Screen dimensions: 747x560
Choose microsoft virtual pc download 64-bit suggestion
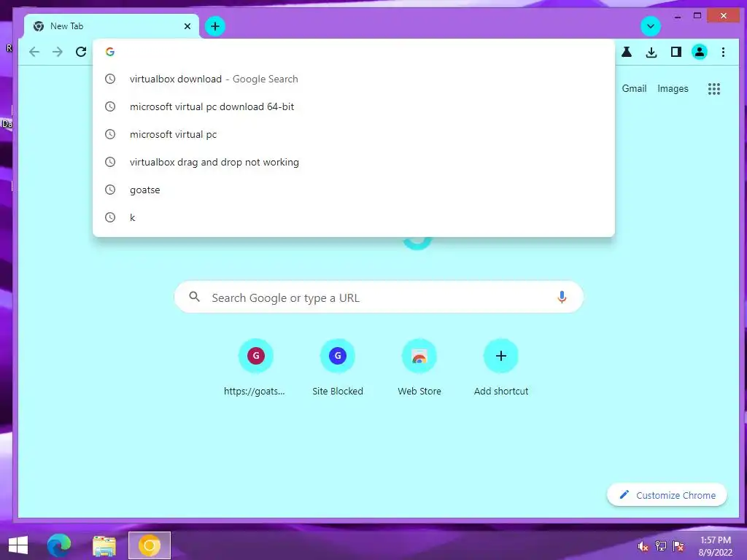tap(354, 106)
